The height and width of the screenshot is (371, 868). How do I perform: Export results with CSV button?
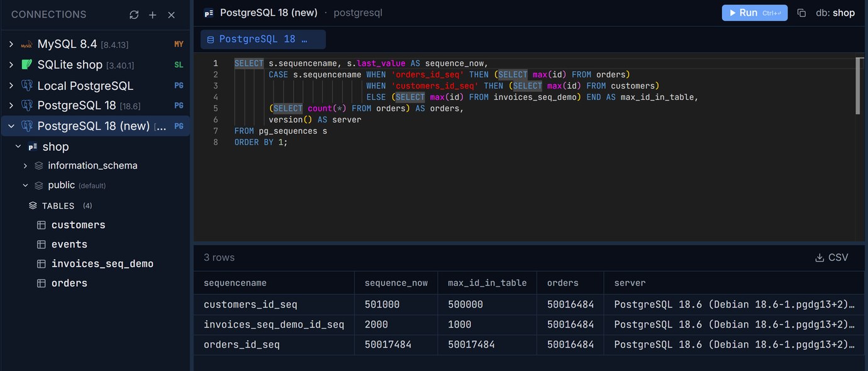click(832, 257)
